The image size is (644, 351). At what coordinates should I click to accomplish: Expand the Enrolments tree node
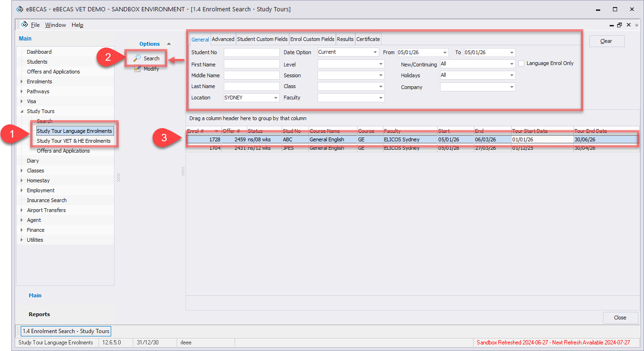pos(22,82)
